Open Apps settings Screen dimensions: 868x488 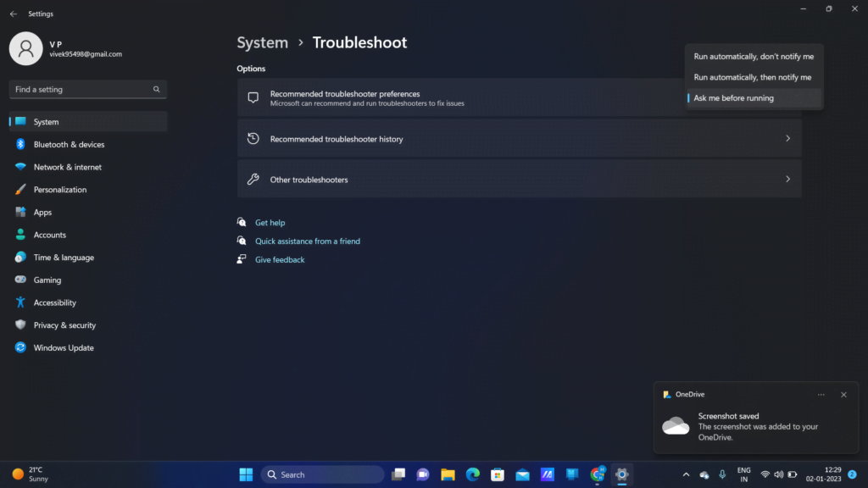pos(88,213)
